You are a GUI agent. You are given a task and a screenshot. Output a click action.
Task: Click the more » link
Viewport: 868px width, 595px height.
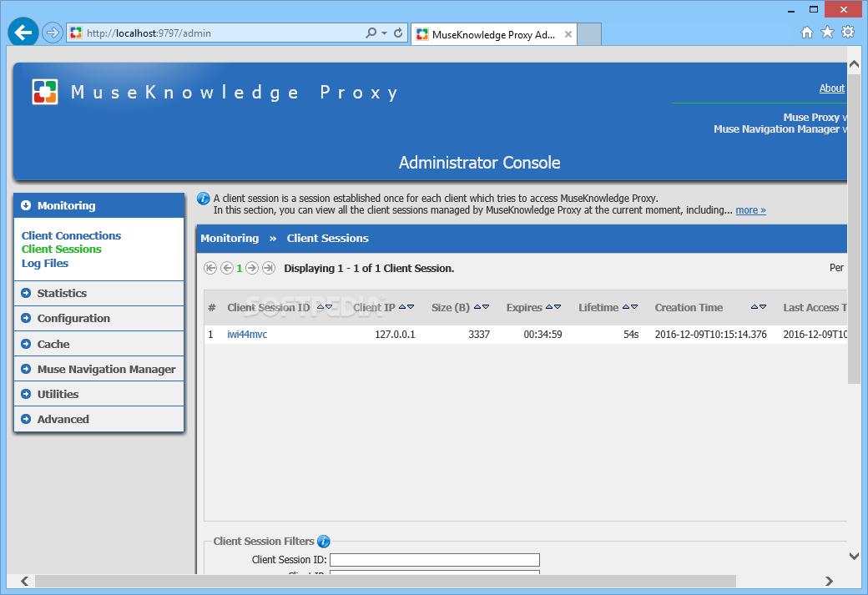coord(750,209)
